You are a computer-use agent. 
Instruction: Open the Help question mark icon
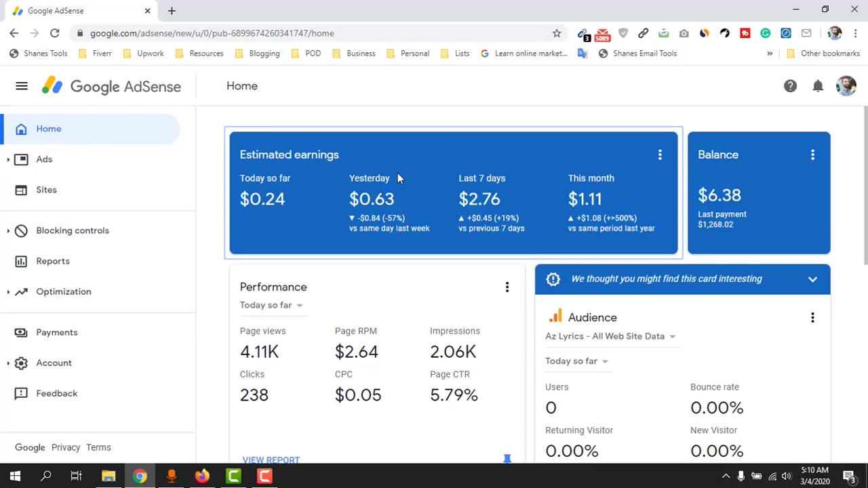click(x=790, y=86)
